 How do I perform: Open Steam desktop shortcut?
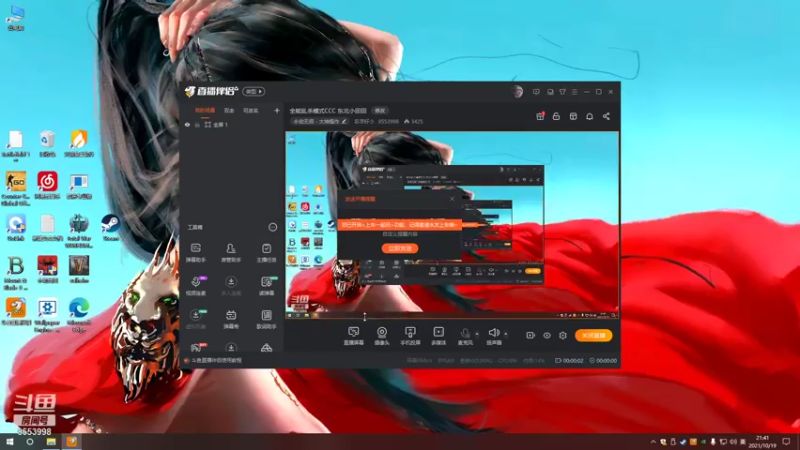[110, 228]
